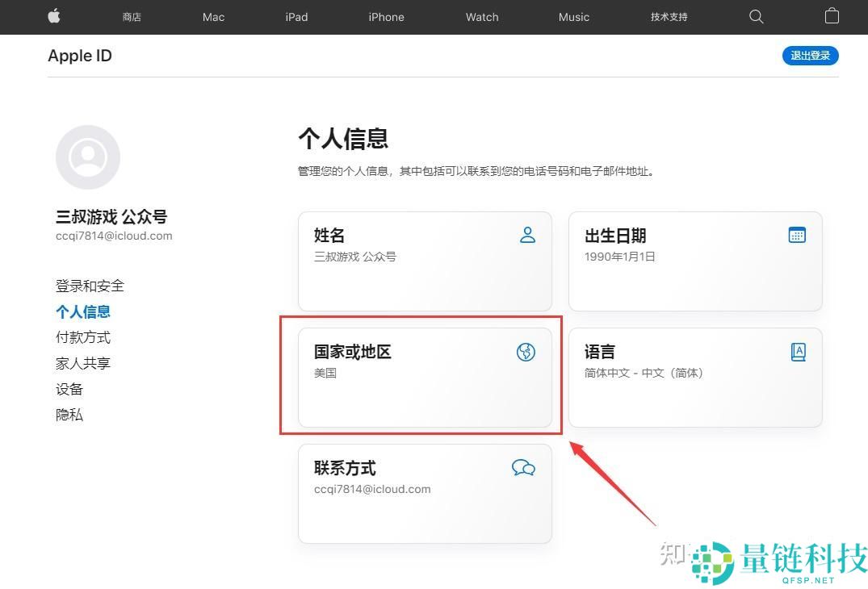This screenshot has width=868, height=589.
Task: Select the language icon on the 语言 card
Action: coord(798,351)
